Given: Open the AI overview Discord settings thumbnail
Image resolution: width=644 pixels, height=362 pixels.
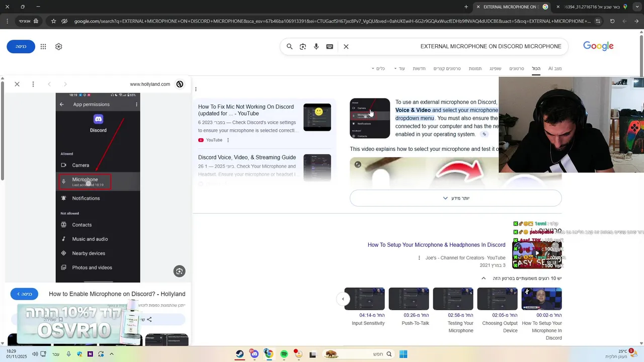Looking at the screenshot, I should [370, 118].
